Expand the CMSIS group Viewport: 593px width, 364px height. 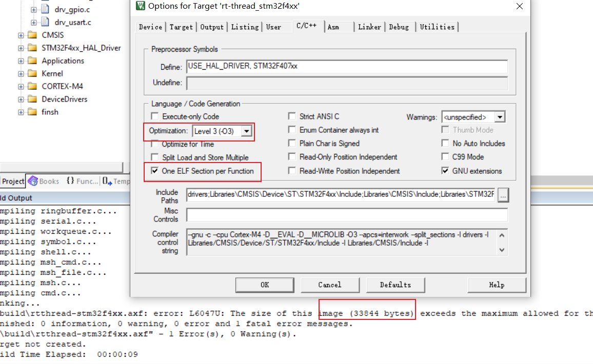21,35
